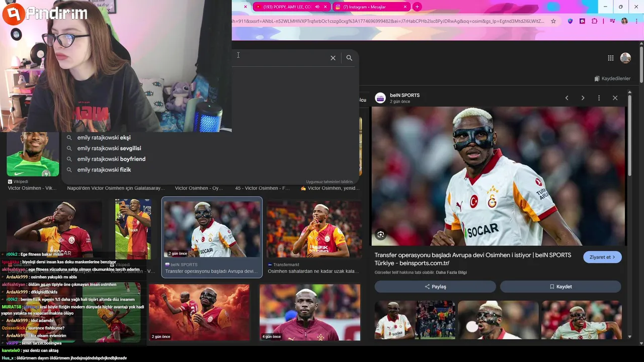Click 'Victor Osimhen, yenid...' result caption

(x=330, y=188)
